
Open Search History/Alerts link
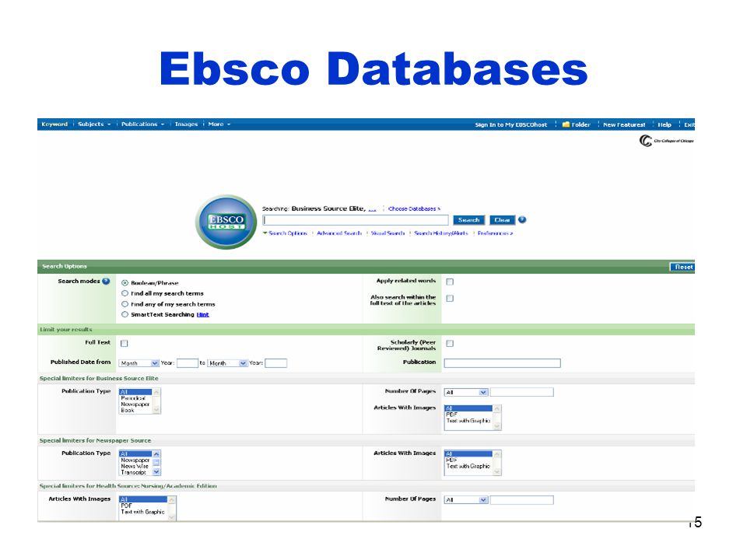pos(441,233)
